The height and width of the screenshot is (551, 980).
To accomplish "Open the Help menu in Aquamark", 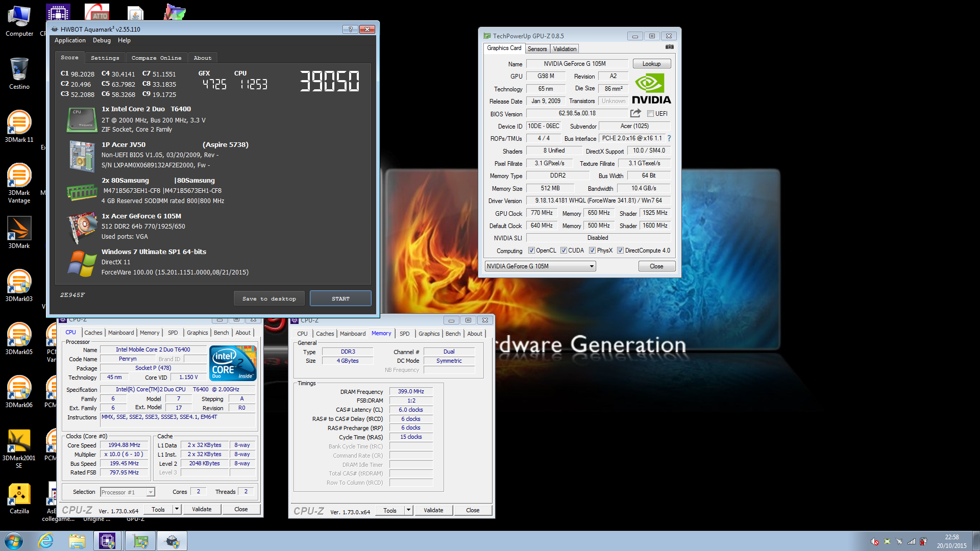I will pos(124,40).
